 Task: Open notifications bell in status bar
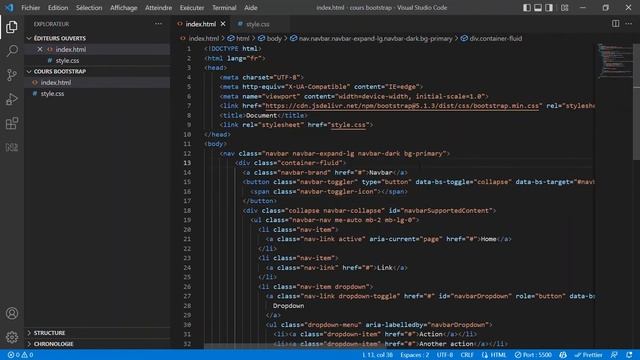tap(629, 355)
